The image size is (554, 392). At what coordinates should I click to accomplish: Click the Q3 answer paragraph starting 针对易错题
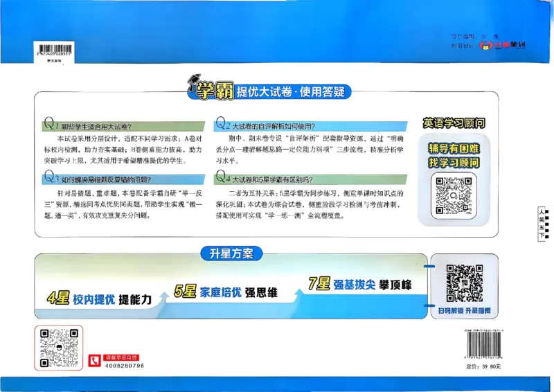123,204
